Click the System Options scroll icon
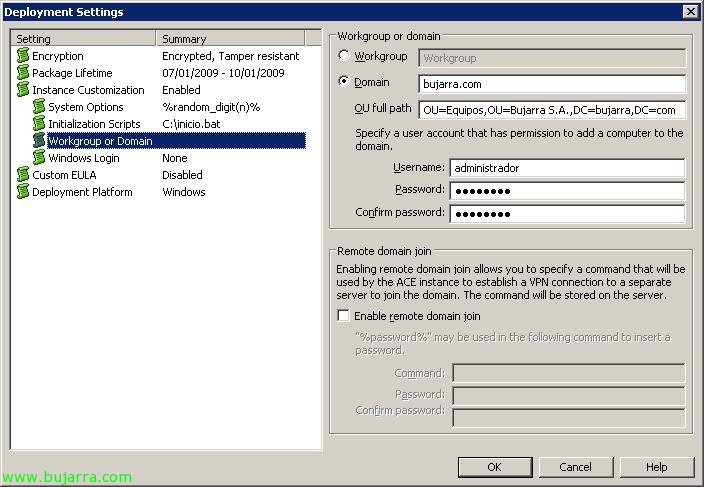The image size is (704, 487). (39, 107)
